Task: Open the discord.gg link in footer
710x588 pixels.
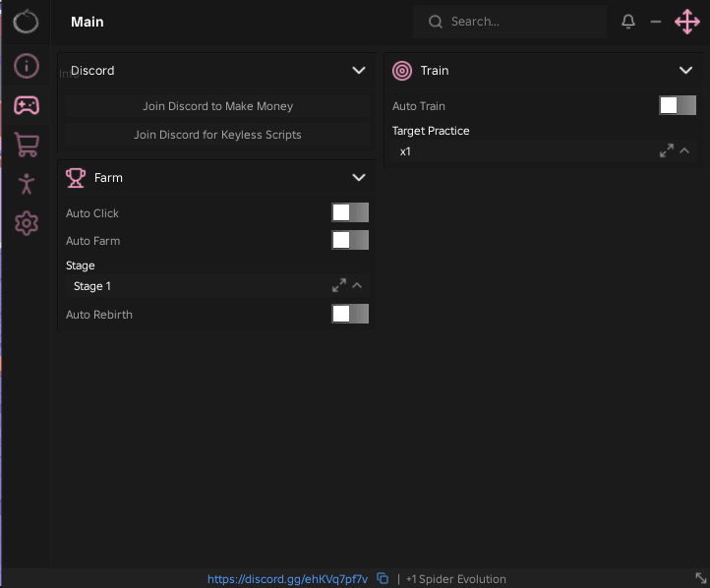Action: pyautogui.click(x=287, y=579)
